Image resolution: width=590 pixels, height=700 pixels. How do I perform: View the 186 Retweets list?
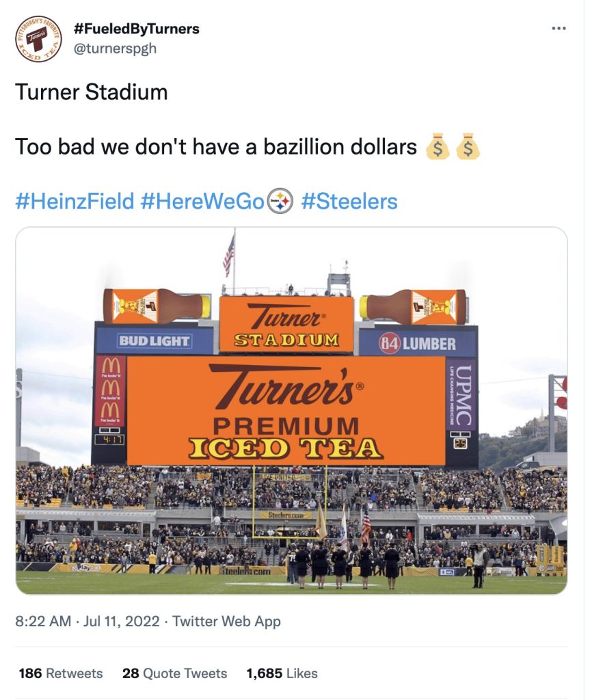tap(60, 673)
